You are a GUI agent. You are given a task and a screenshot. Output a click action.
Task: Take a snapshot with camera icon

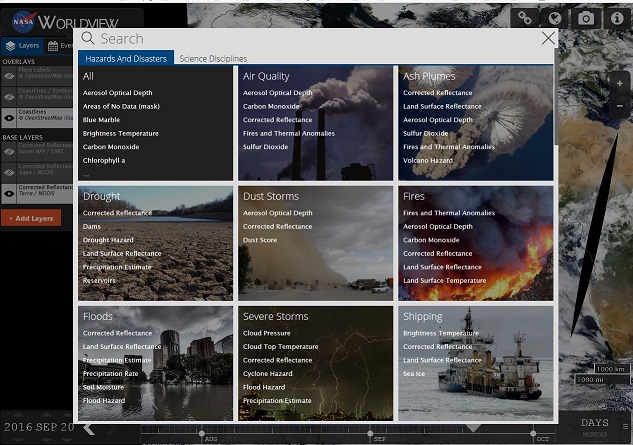click(x=586, y=18)
